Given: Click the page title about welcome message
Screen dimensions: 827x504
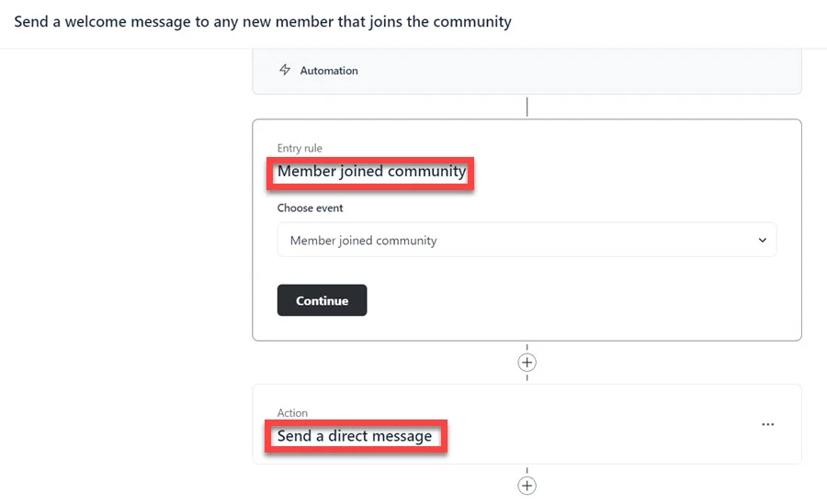Looking at the screenshot, I should 263,21.
